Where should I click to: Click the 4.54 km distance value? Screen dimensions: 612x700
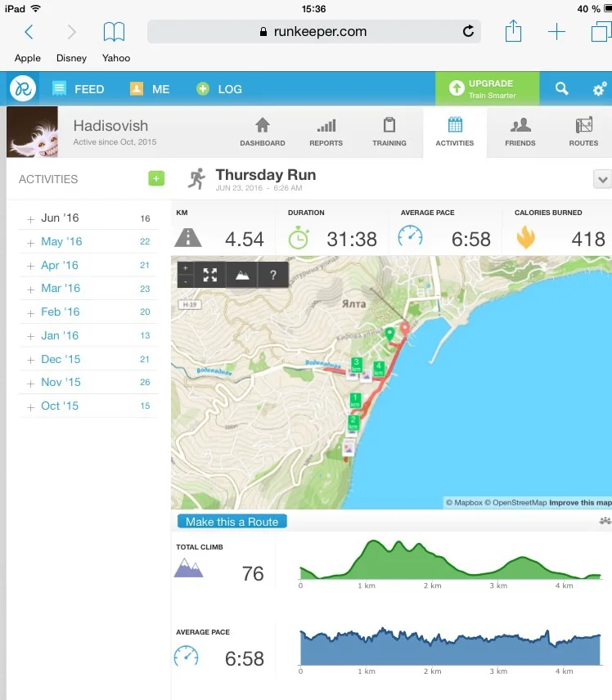245,240
